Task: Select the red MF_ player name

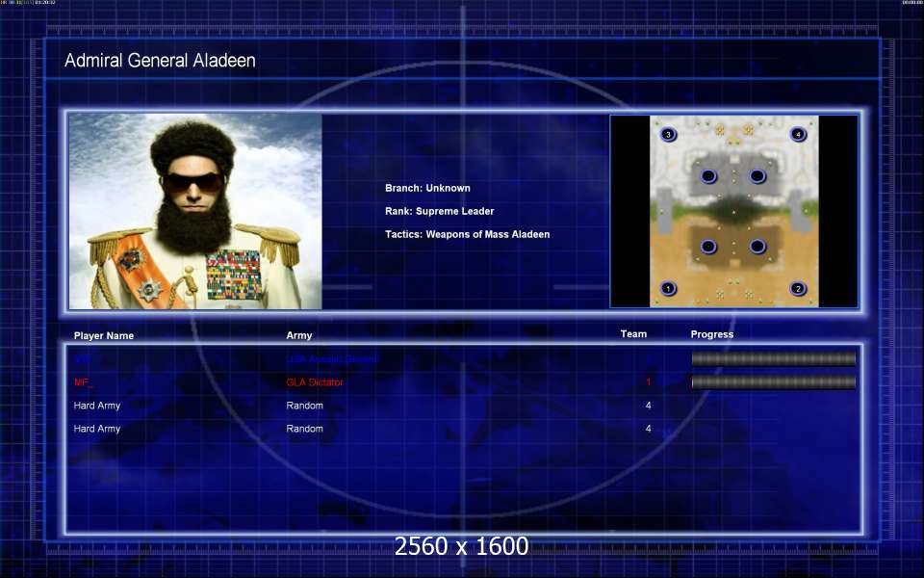Action: click(x=83, y=382)
